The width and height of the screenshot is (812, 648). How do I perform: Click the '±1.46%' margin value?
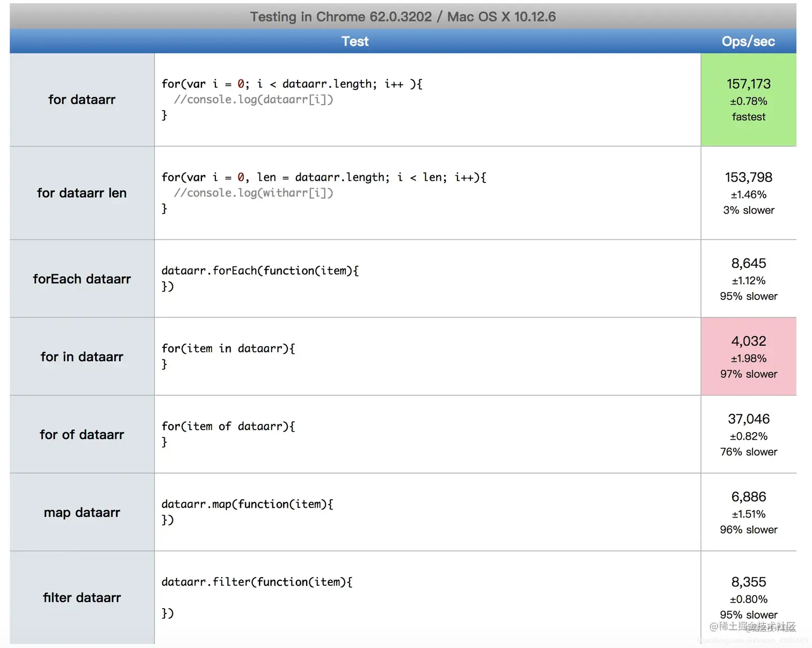click(749, 194)
